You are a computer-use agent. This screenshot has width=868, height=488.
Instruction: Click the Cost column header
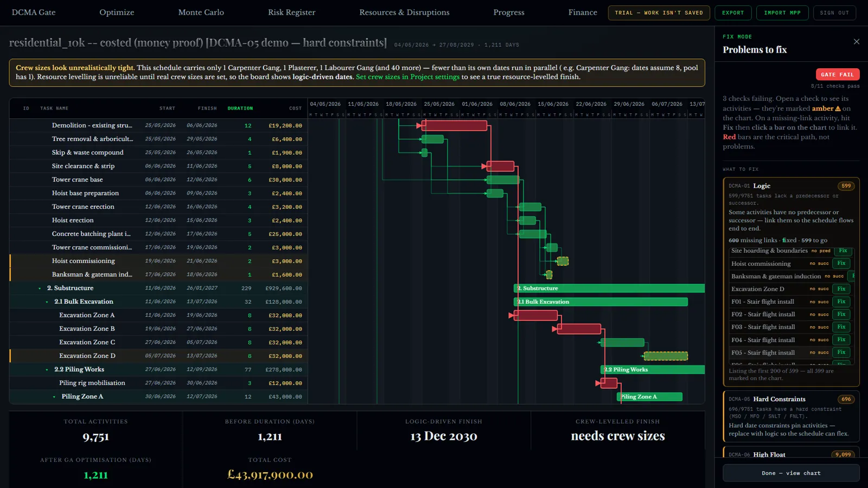coord(295,108)
